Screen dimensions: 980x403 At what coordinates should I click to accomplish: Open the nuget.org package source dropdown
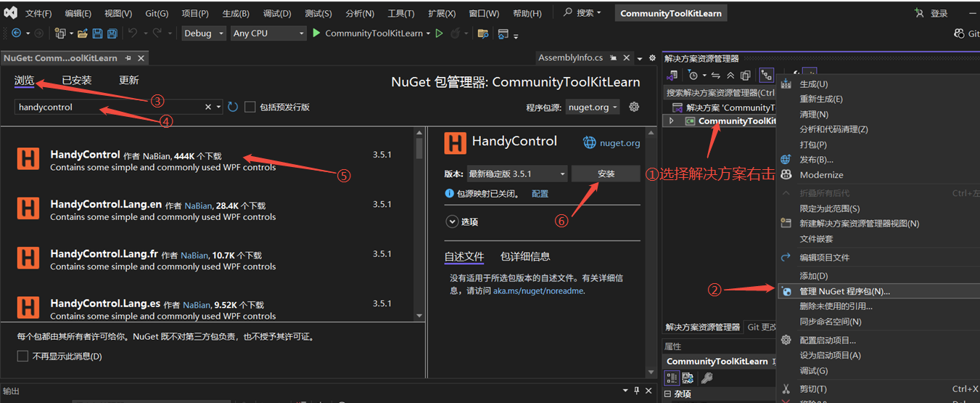coord(593,107)
